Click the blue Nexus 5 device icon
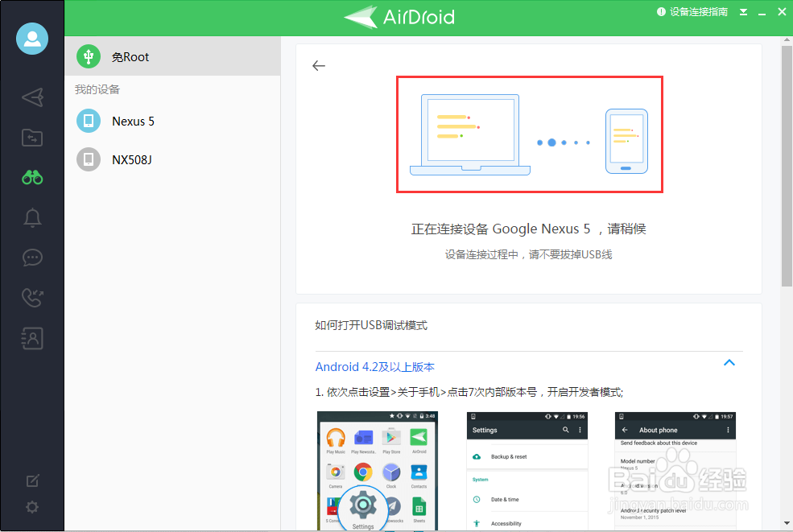This screenshot has height=532, width=793. [89, 121]
